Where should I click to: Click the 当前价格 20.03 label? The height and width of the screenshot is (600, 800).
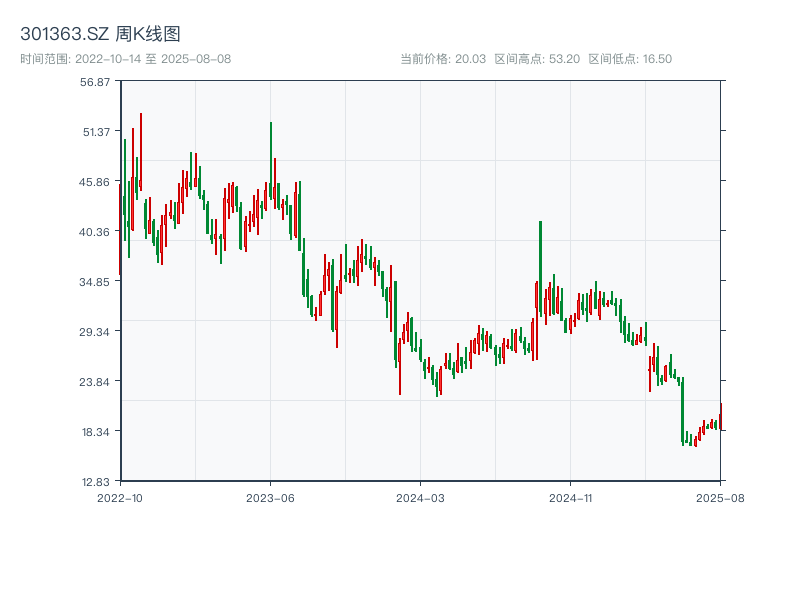[x=442, y=59]
